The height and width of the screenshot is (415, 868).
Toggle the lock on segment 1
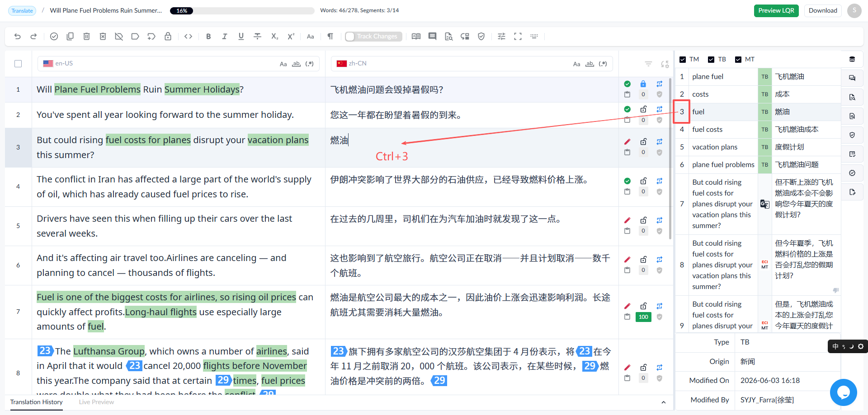pyautogui.click(x=643, y=84)
